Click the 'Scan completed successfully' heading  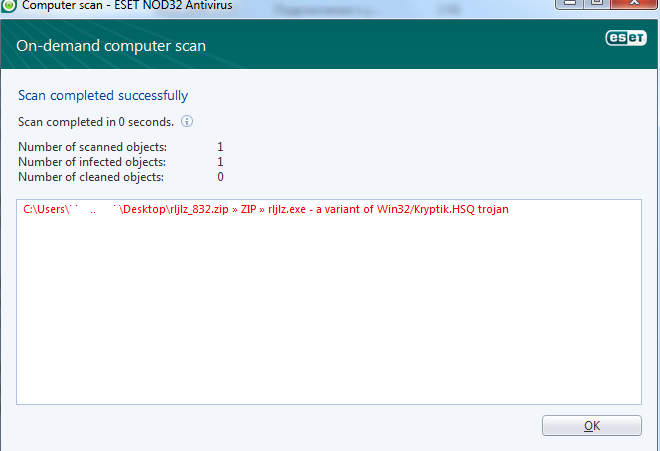(x=103, y=96)
